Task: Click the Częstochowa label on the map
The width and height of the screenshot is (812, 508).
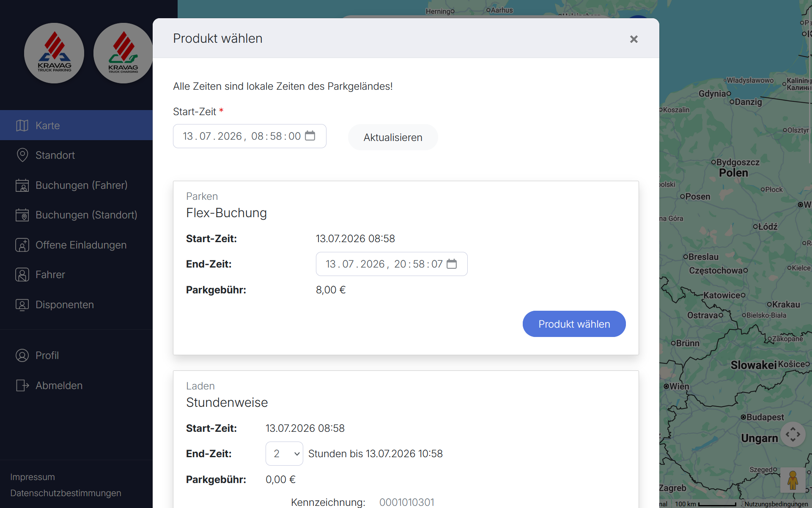Action: click(716, 270)
